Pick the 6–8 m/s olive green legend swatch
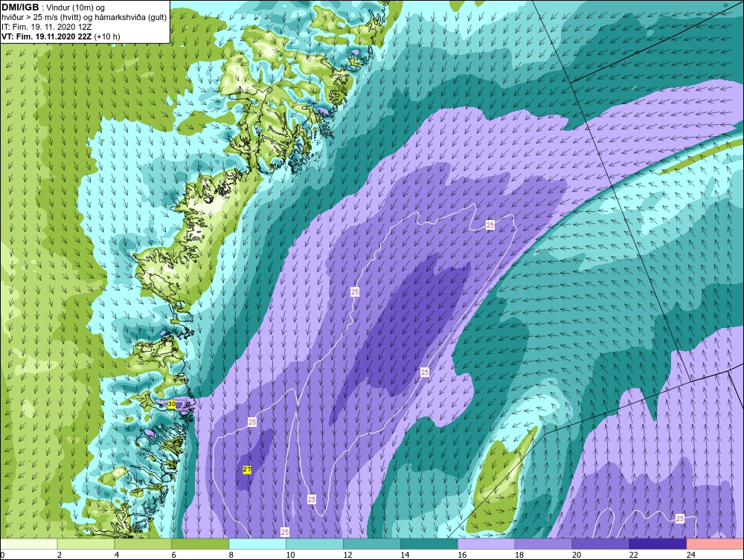 coord(200,544)
